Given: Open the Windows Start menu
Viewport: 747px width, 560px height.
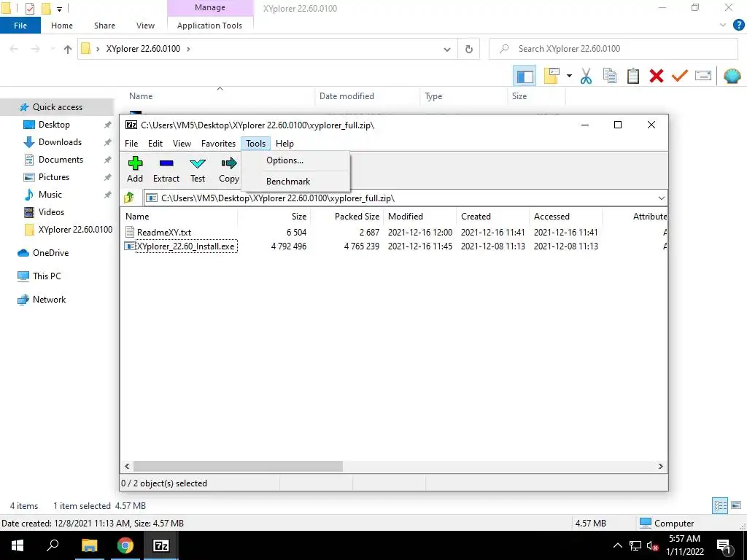Looking at the screenshot, I should (x=18, y=545).
